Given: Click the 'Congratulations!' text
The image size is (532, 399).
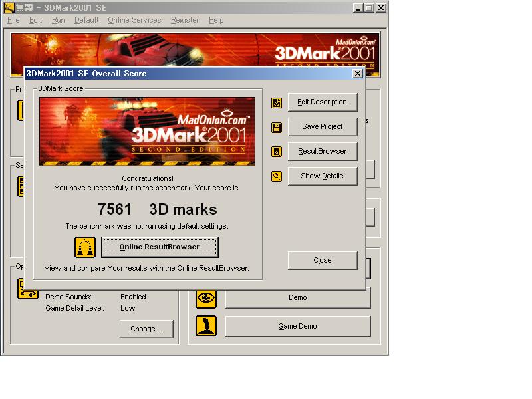Looking at the screenshot, I should click(148, 178).
